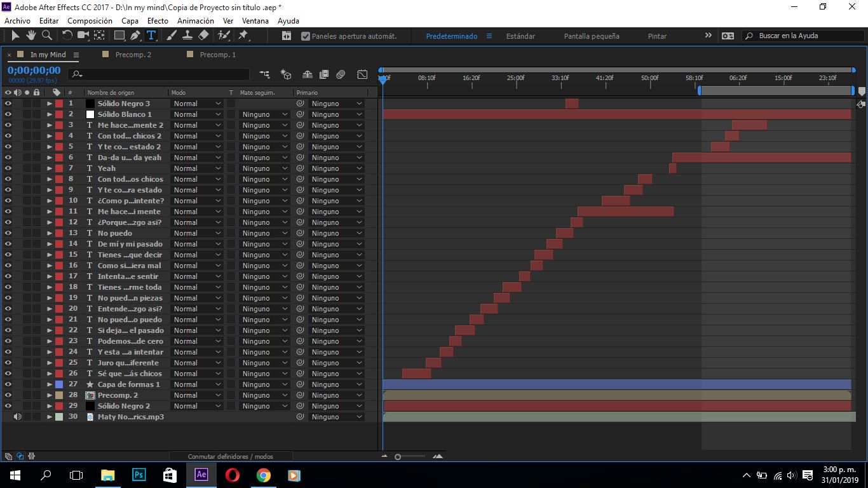Image resolution: width=868 pixels, height=488 pixels.
Task: Select the Selection arrow tool
Action: point(16,36)
